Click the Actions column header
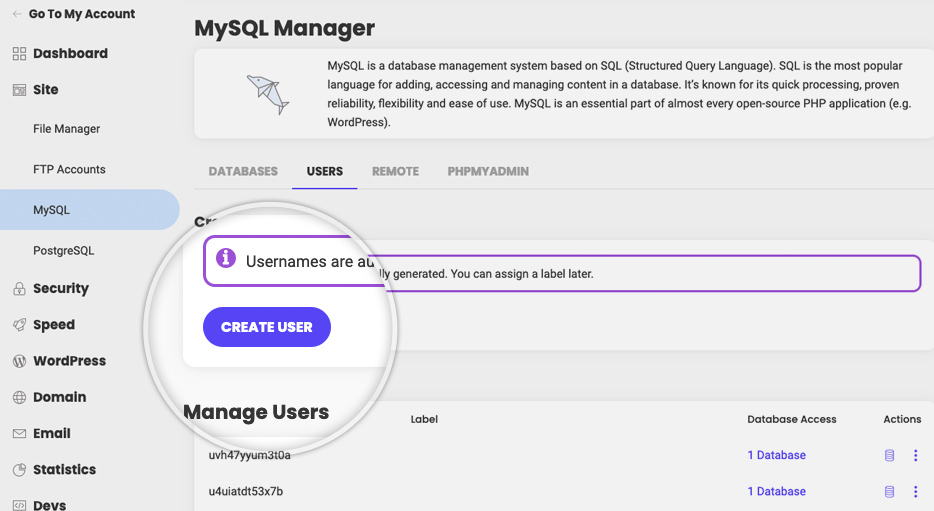Viewport: 934px width, 511px height. pos(902,419)
